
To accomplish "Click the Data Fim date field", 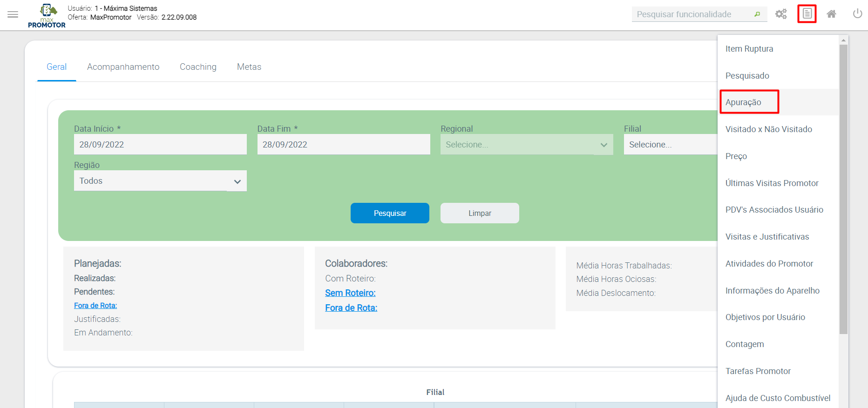I will 344,144.
